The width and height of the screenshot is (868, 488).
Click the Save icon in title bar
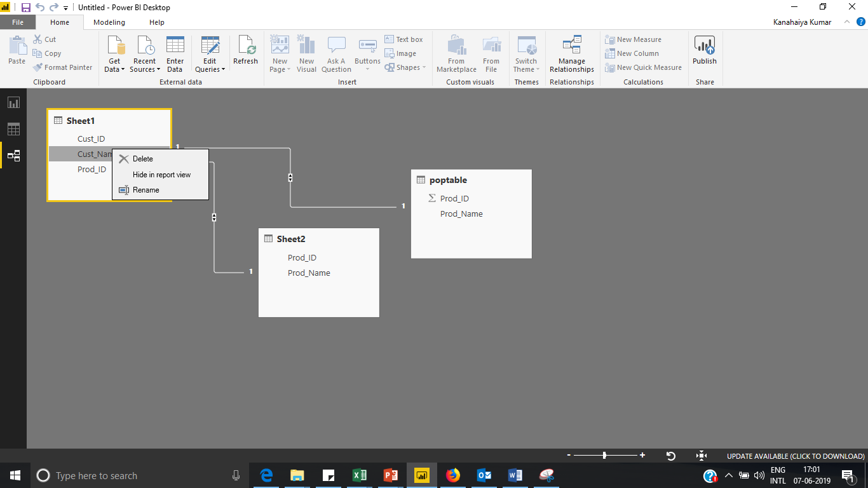[x=26, y=8]
